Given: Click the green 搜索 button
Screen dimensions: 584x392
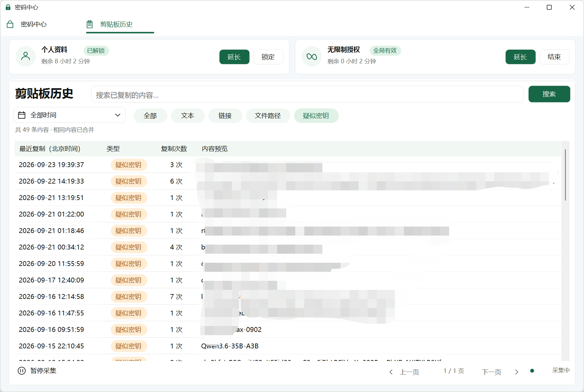Looking at the screenshot, I should (x=549, y=94).
